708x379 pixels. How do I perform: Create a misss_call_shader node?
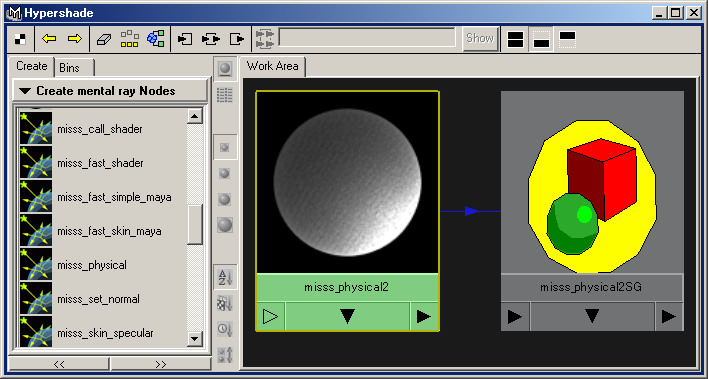point(99,129)
